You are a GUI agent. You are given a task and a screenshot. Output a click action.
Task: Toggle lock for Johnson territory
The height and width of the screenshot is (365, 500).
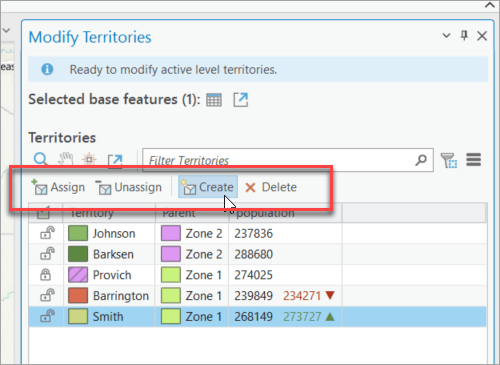click(x=47, y=233)
